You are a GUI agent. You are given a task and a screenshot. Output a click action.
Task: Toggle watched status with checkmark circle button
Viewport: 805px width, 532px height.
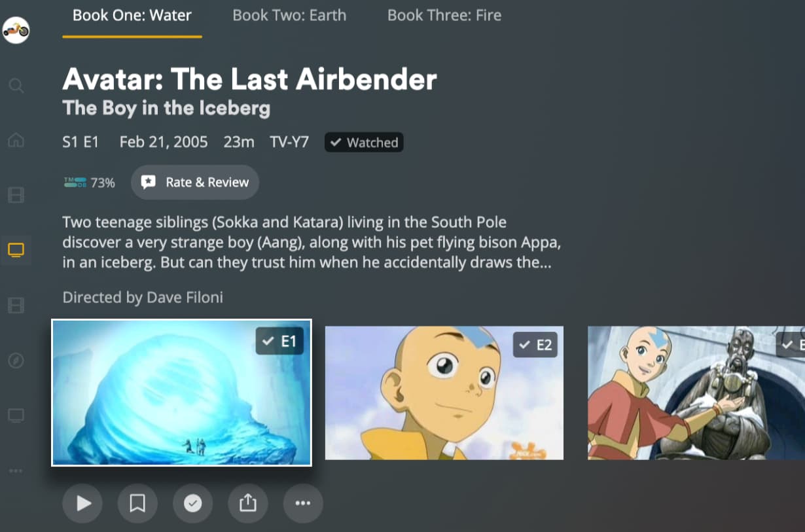coord(192,503)
